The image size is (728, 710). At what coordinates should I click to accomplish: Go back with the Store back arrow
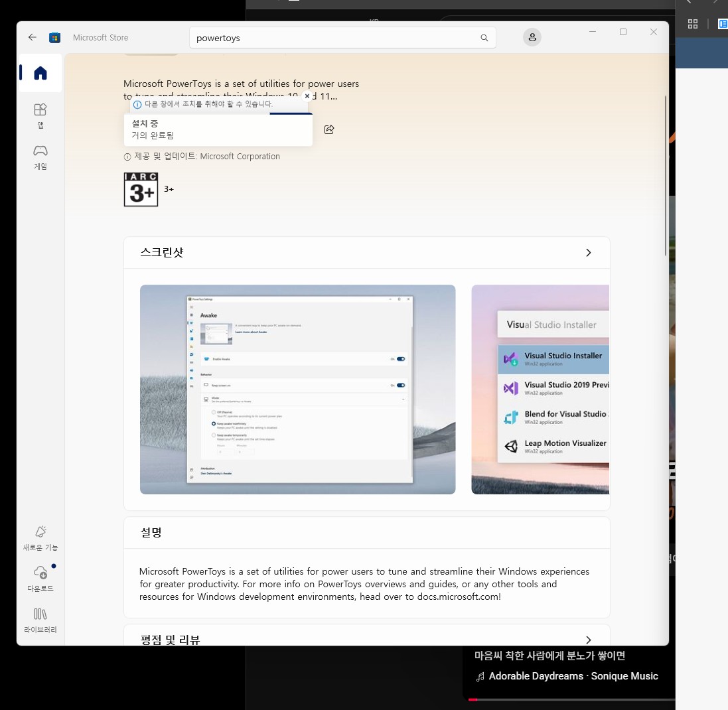[32, 37]
